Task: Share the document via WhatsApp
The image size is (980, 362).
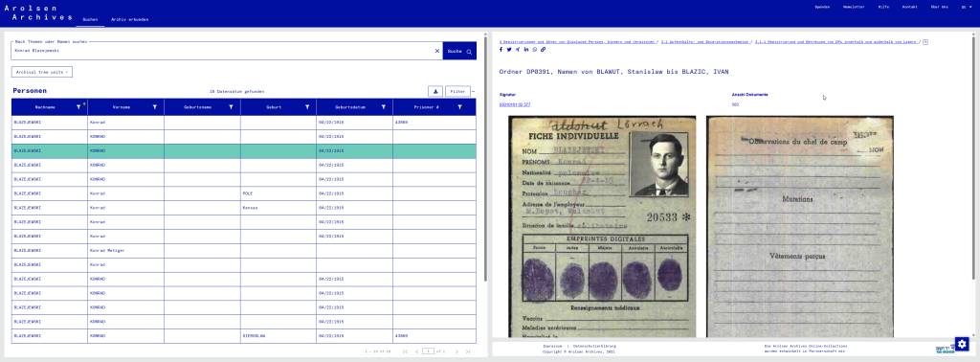Action: (534, 50)
